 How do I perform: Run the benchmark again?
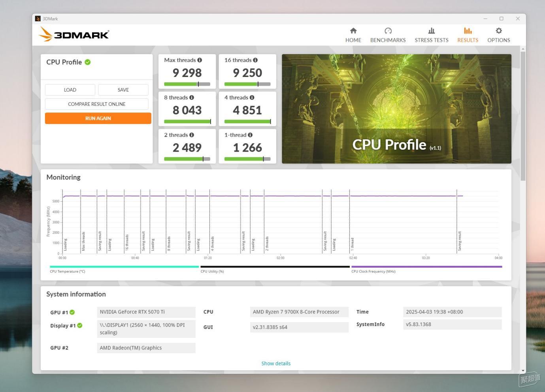tap(98, 118)
